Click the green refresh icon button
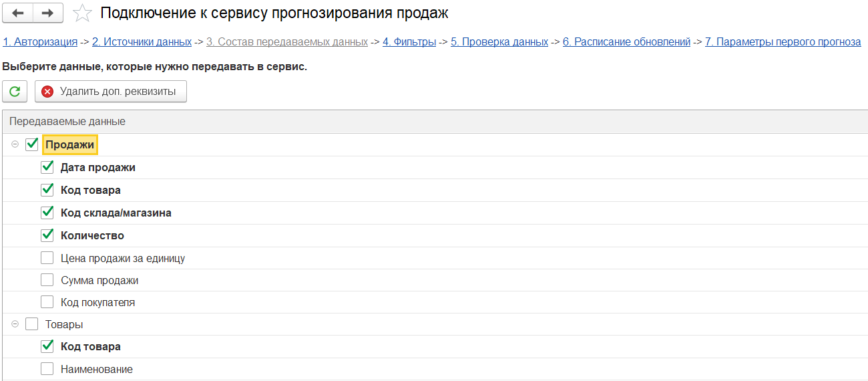The height and width of the screenshot is (381, 868). click(15, 92)
